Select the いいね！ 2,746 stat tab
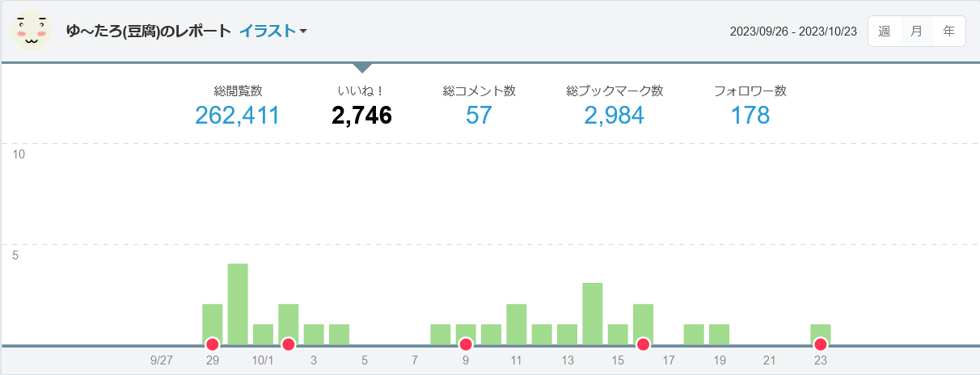This screenshot has height=375, width=980. pyautogui.click(x=361, y=106)
